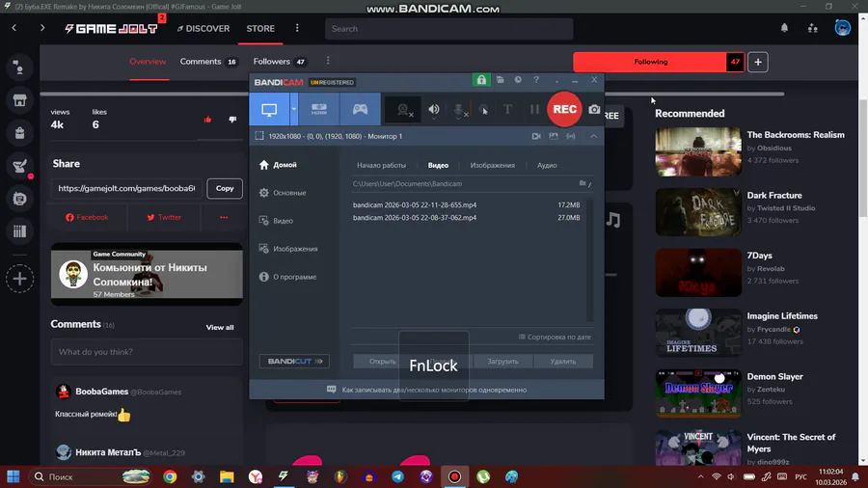The height and width of the screenshot is (488, 868).
Task: Open Bandicam help question mark
Action: click(x=536, y=80)
